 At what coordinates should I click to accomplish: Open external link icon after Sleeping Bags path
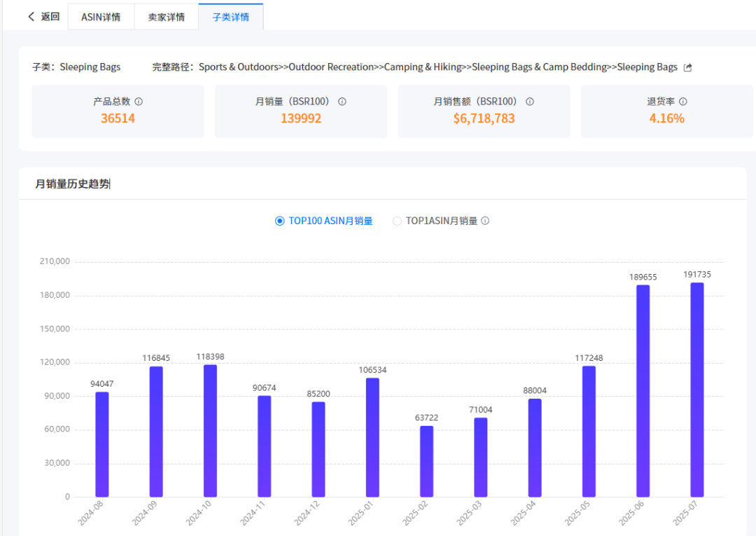(687, 68)
